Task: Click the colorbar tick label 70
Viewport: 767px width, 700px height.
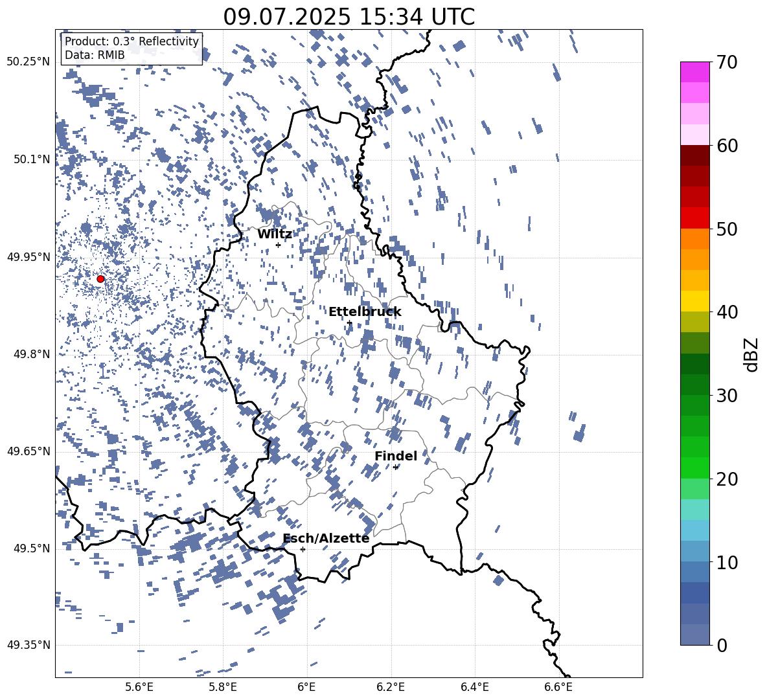Action: (727, 62)
